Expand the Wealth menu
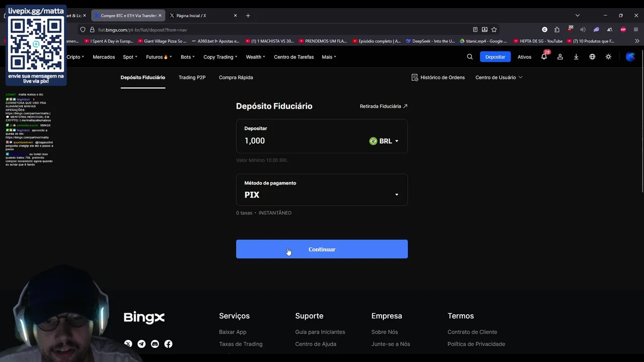This screenshot has width=644, height=362. pos(256,57)
